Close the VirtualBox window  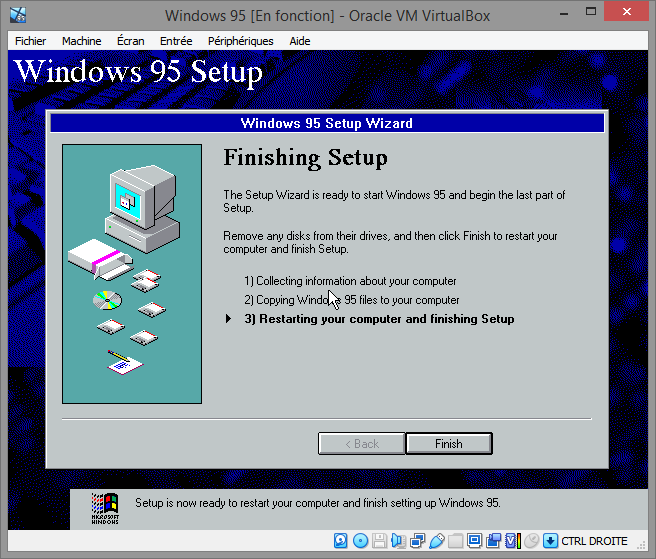(x=626, y=12)
